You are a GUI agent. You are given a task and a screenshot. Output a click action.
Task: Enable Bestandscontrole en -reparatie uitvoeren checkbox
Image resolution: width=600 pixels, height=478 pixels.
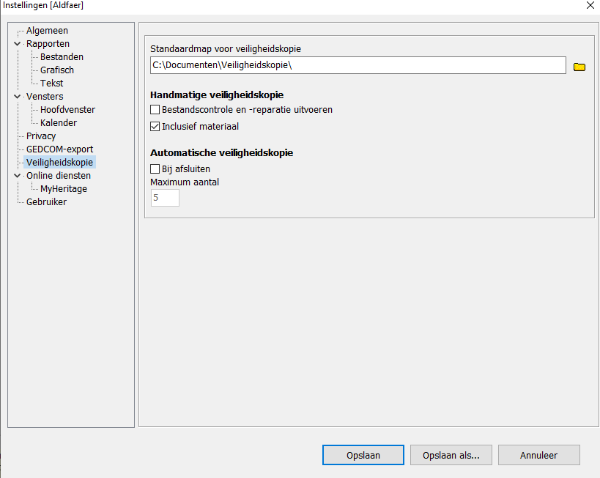pos(155,109)
